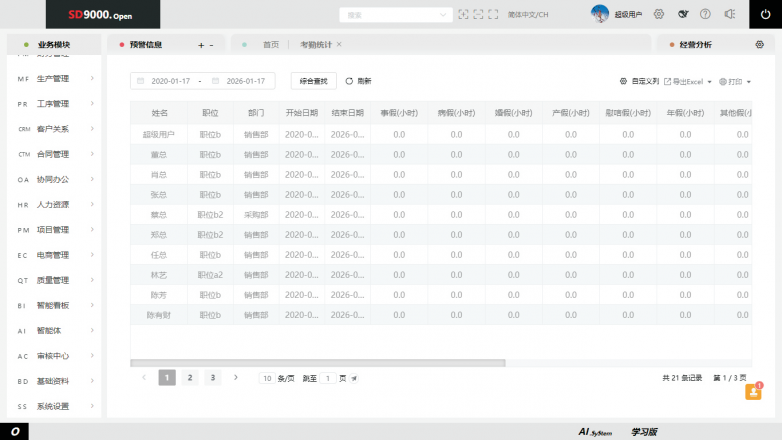The image size is (782, 440).
Task: Open the help question mark icon
Action: [x=706, y=14]
